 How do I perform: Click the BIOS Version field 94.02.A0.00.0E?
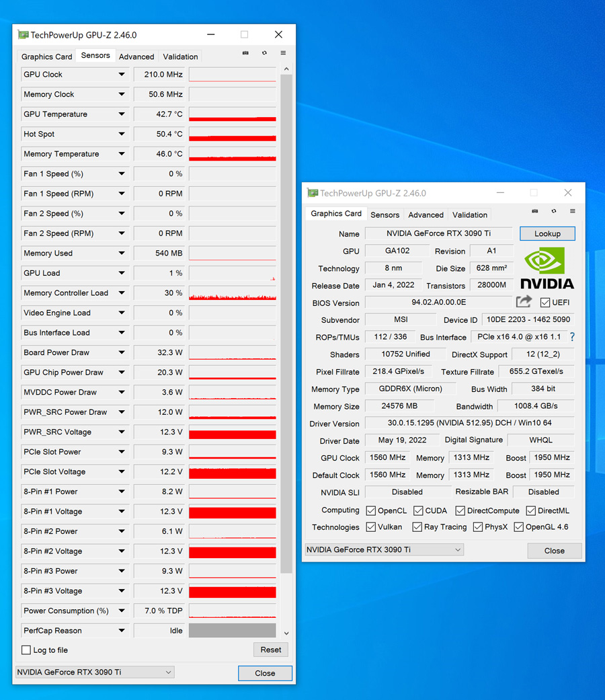point(438,302)
